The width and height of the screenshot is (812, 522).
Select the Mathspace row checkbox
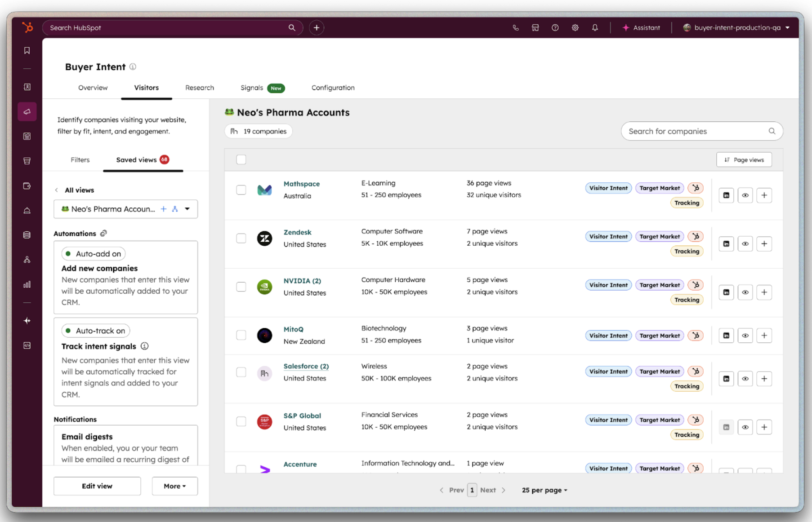click(241, 190)
